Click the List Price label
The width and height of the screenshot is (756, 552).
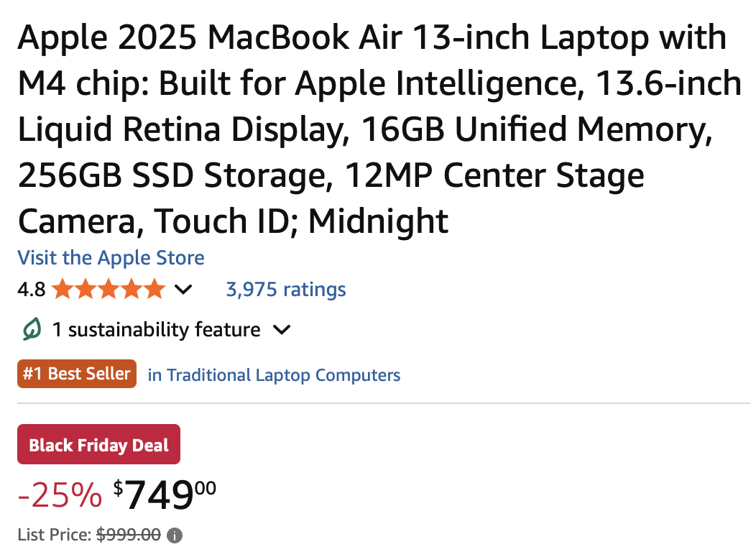coord(55,535)
